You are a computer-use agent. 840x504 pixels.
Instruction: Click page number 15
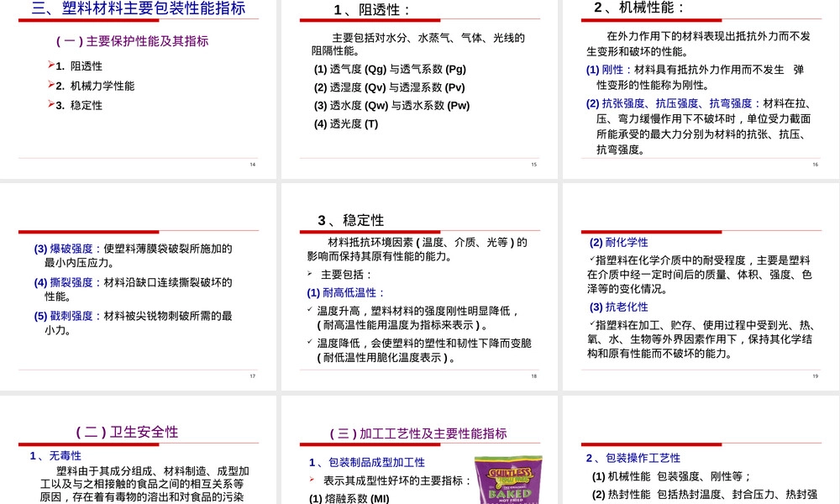pyautogui.click(x=534, y=165)
